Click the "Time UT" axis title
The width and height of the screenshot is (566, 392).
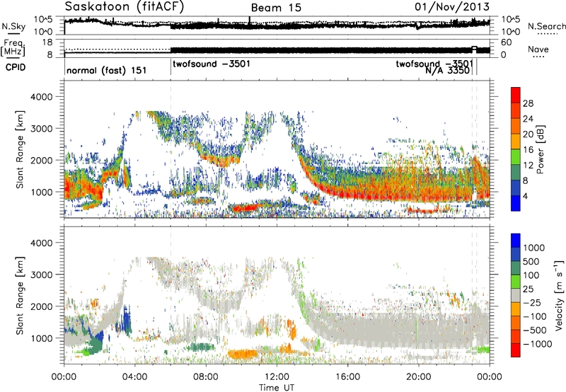(x=277, y=388)
